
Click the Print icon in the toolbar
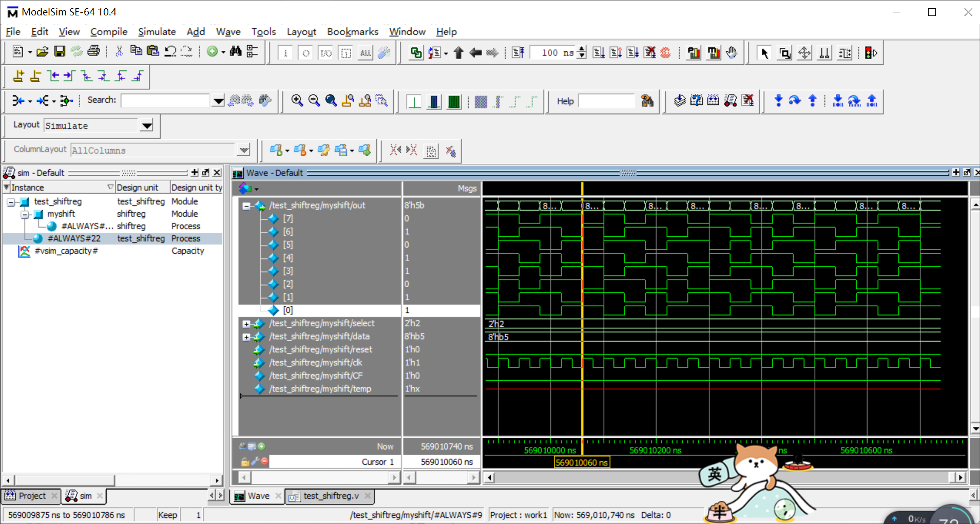click(x=93, y=51)
